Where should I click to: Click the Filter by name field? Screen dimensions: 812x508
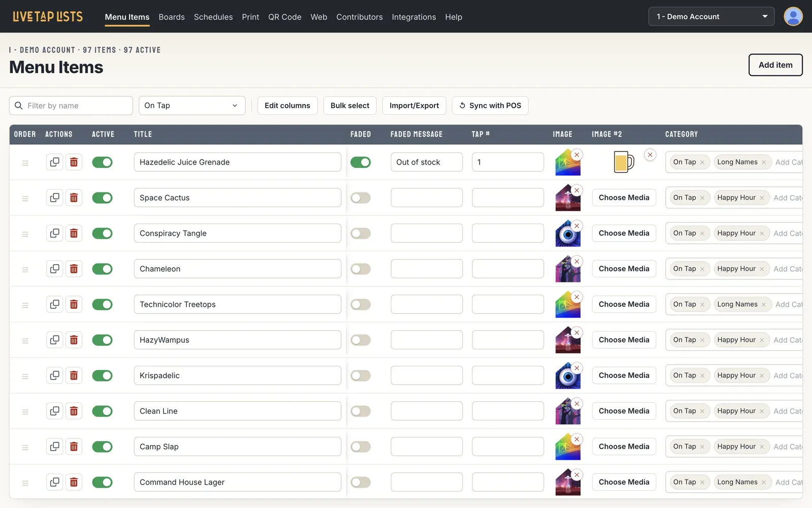click(71, 106)
